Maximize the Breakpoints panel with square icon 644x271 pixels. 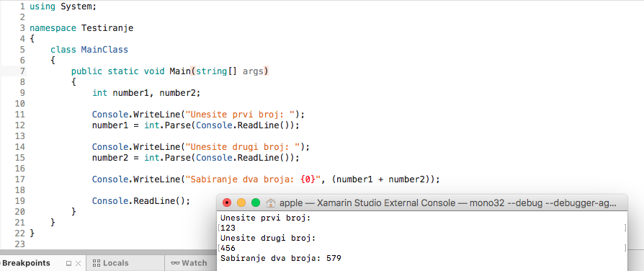tap(68, 263)
